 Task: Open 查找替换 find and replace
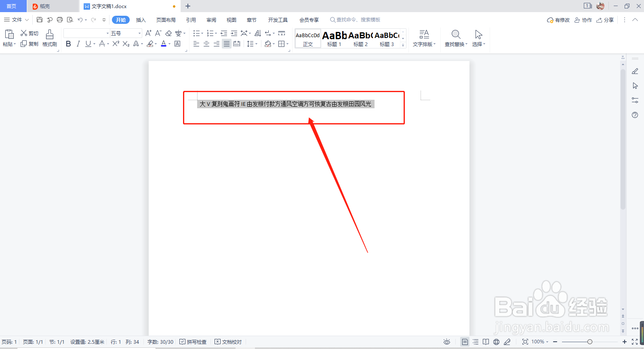click(456, 38)
